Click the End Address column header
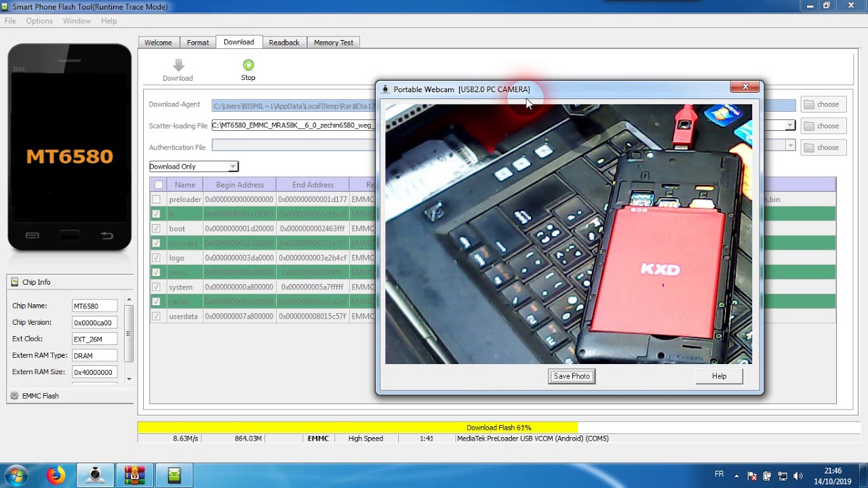 point(313,184)
